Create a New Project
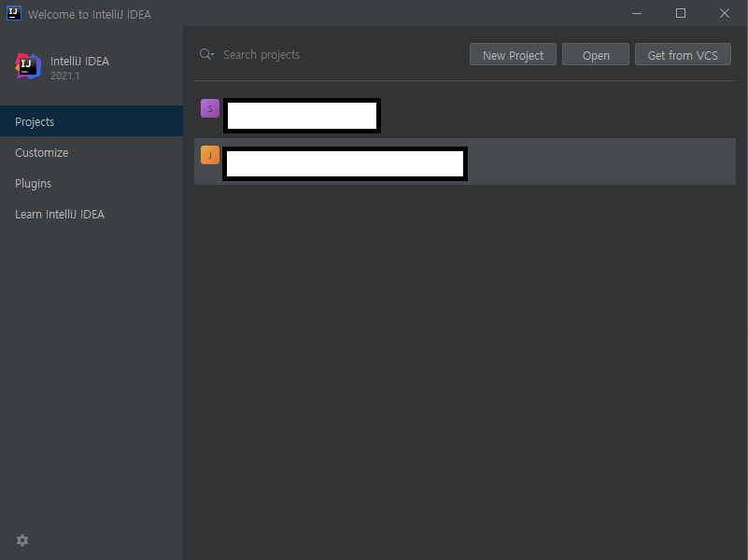 click(x=513, y=55)
